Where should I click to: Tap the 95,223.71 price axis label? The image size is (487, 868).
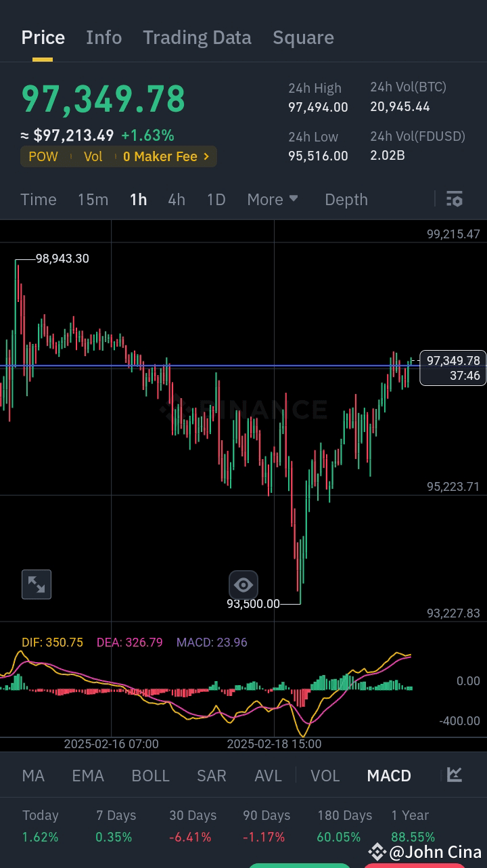[453, 486]
